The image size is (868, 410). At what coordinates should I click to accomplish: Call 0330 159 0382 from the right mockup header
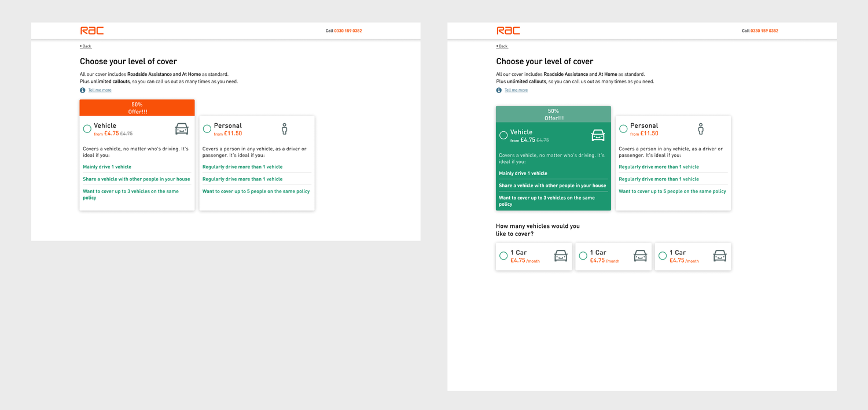pos(764,31)
